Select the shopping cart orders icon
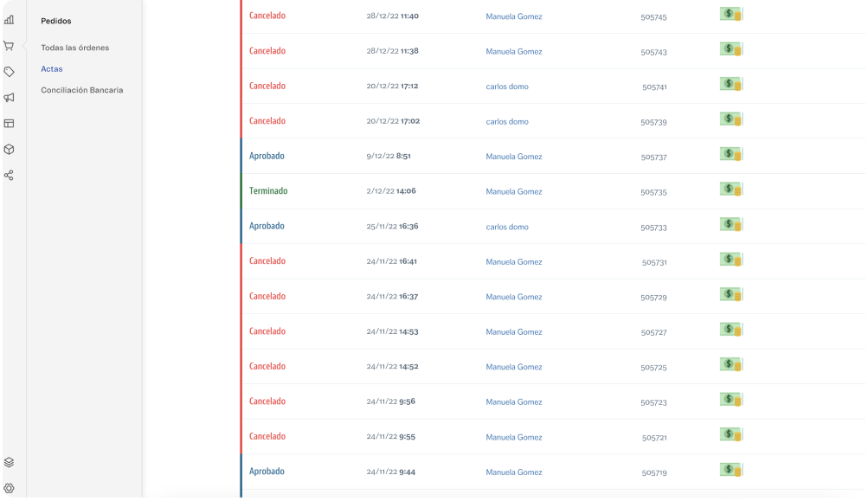Image resolution: width=868 pixels, height=501 pixels. 9,46
